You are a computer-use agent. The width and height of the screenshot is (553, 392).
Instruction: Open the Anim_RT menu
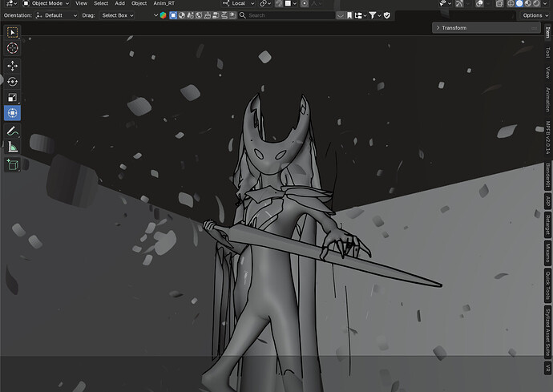(164, 3)
